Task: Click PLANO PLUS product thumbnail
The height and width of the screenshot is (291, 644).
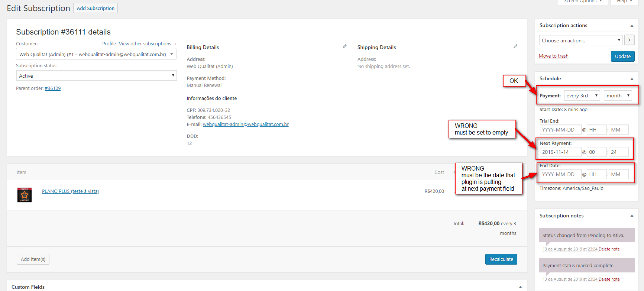Action: coord(25,195)
